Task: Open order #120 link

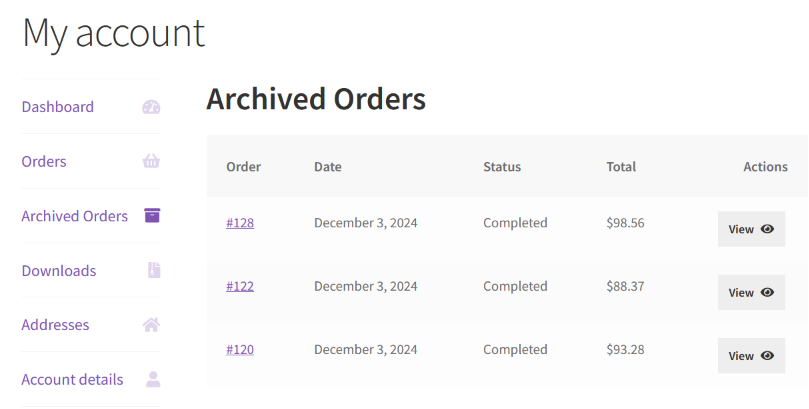Action: (240, 349)
